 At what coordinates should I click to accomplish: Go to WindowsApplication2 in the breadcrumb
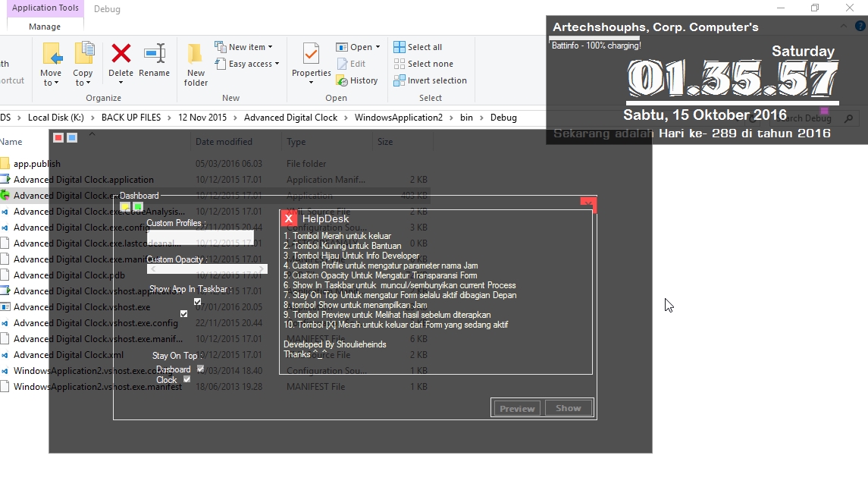point(399,118)
